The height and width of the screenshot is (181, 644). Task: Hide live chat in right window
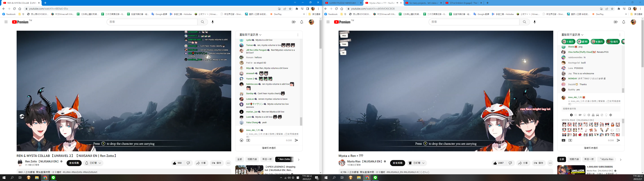[591, 148]
